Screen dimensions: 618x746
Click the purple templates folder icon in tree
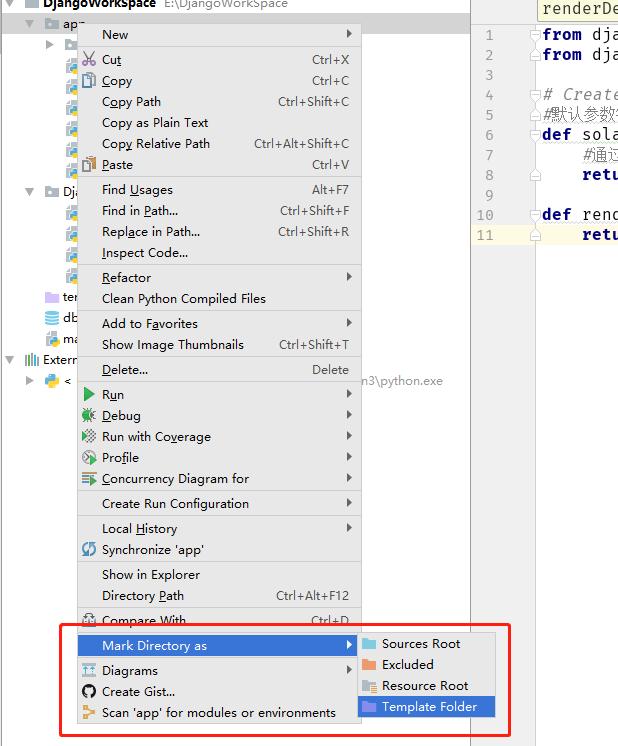[52, 297]
